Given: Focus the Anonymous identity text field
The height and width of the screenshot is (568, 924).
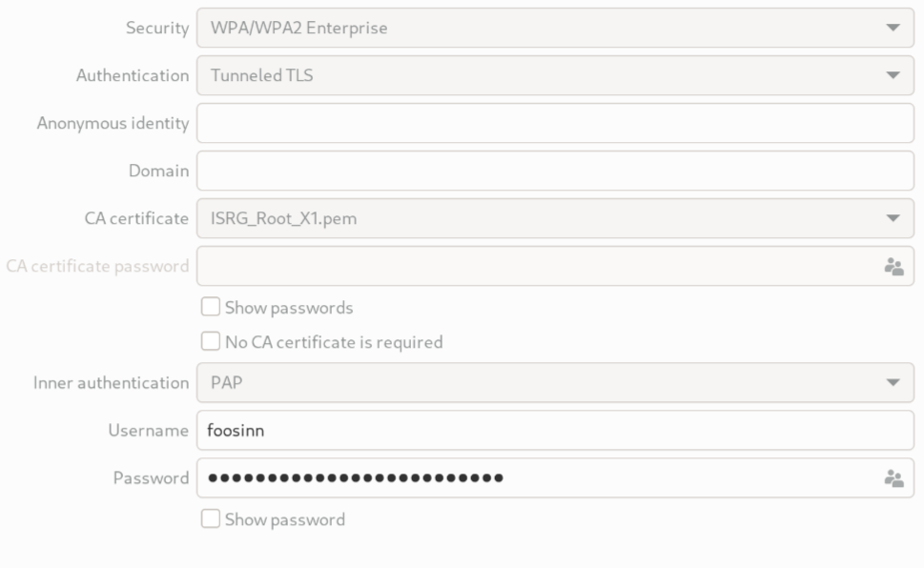Looking at the screenshot, I should tap(555, 123).
